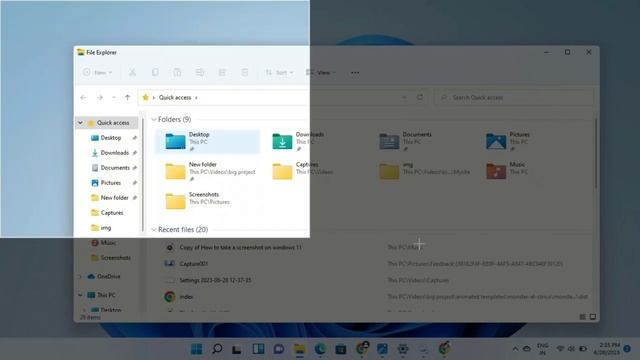Click the Rename icon in toolbar
Screen dimensions: 640x360
[x=200, y=73]
